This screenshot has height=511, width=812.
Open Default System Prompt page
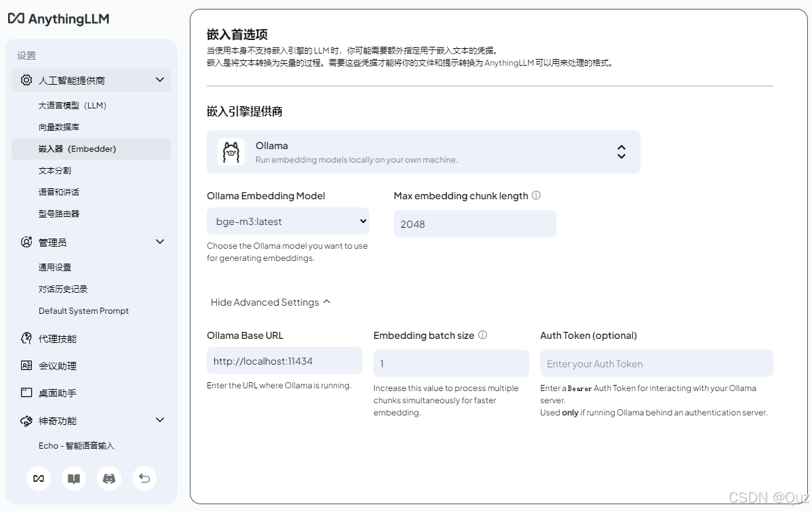click(84, 310)
